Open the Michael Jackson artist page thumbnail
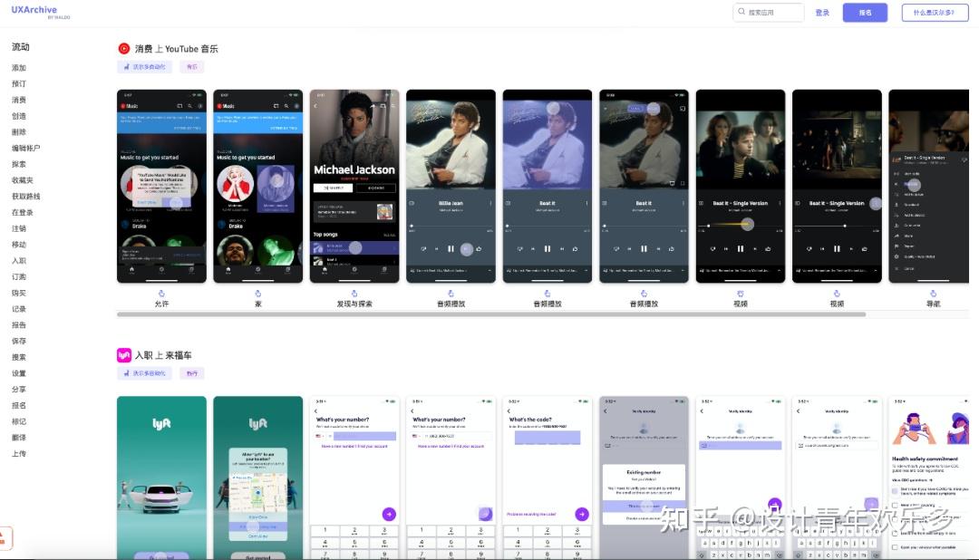The image size is (979, 560). point(354,186)
